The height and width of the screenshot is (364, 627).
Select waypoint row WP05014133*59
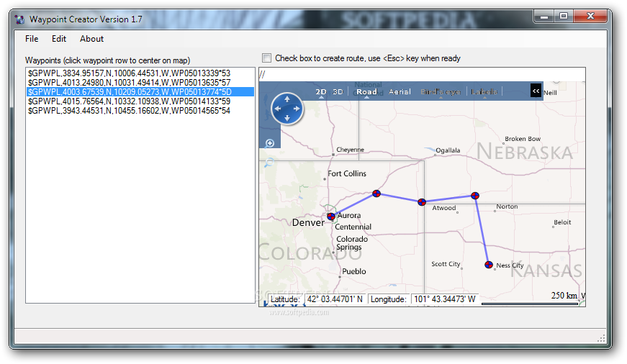coord(140,101)
